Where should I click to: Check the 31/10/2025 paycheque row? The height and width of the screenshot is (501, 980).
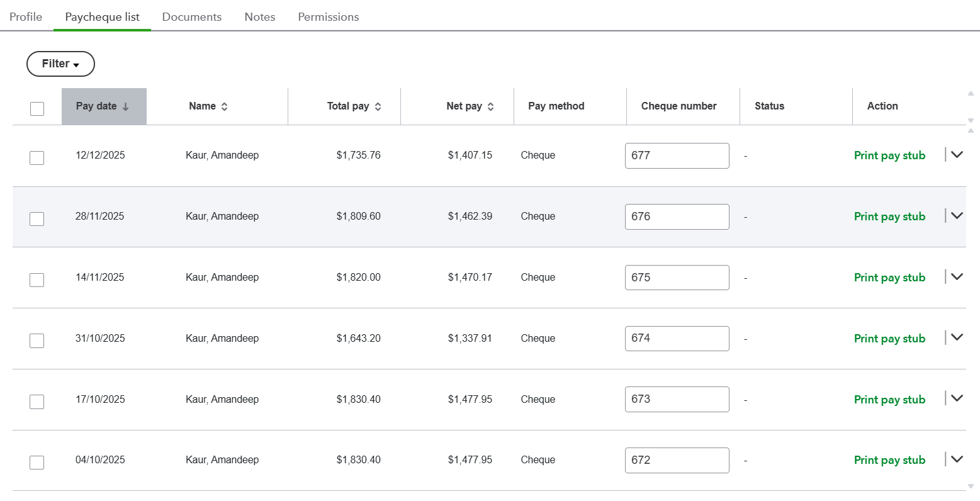pyautogui.click(x=37, y=341)
